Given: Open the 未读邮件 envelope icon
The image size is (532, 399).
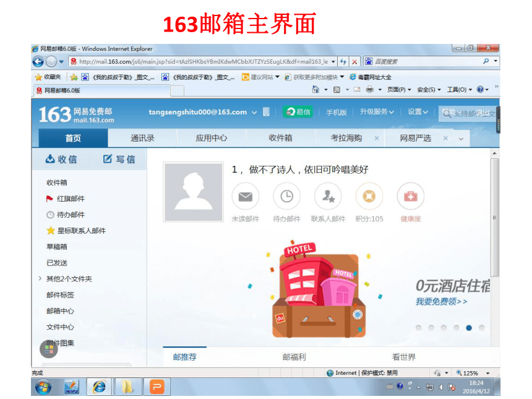Looking at the screenshot, I should 246,197.
